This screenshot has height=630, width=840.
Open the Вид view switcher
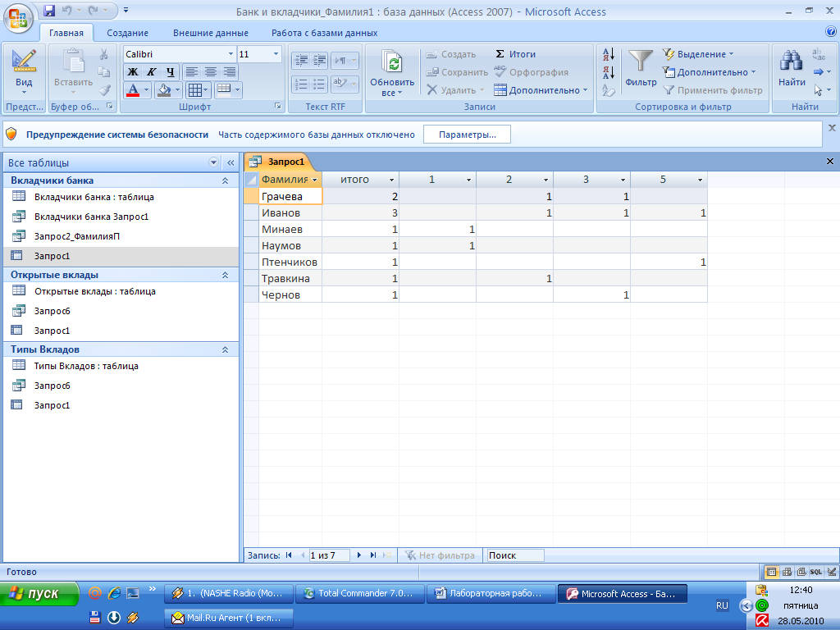tap(24, 72)
